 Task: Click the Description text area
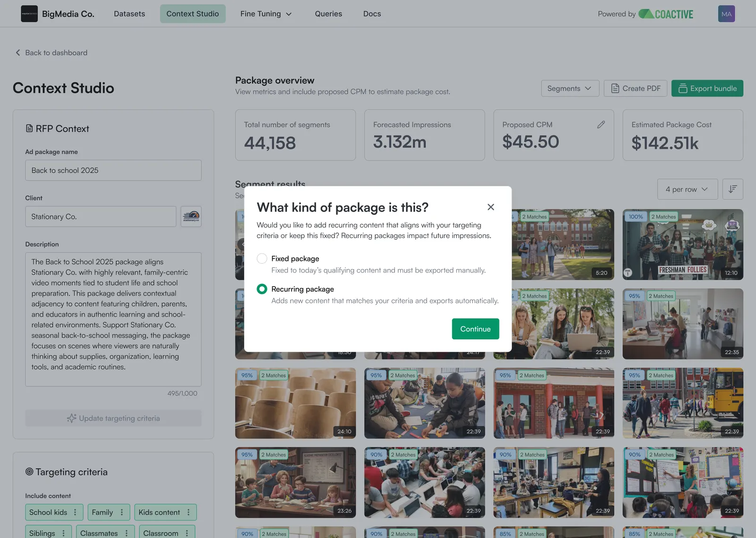click(113, 320)
